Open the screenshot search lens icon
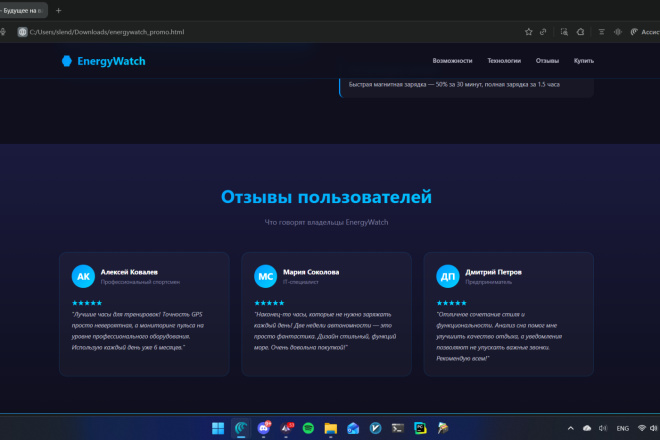The height and width of the screenshot is (440, 660). click(564, 32)
